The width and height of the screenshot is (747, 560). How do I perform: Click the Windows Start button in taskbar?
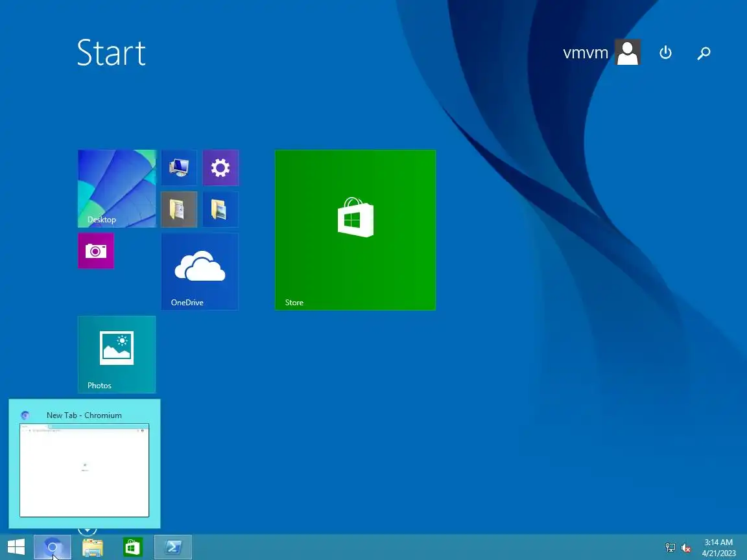point(16,547)
